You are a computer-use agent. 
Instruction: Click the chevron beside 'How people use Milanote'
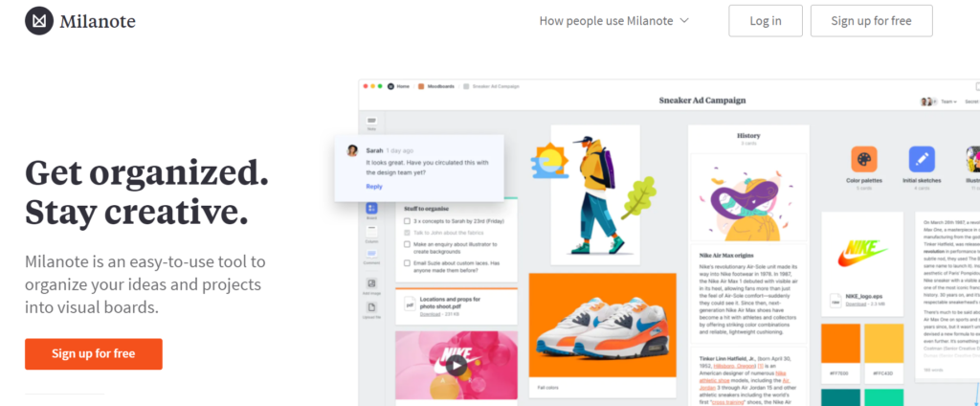pyautogui.click(x=684, y=21)
